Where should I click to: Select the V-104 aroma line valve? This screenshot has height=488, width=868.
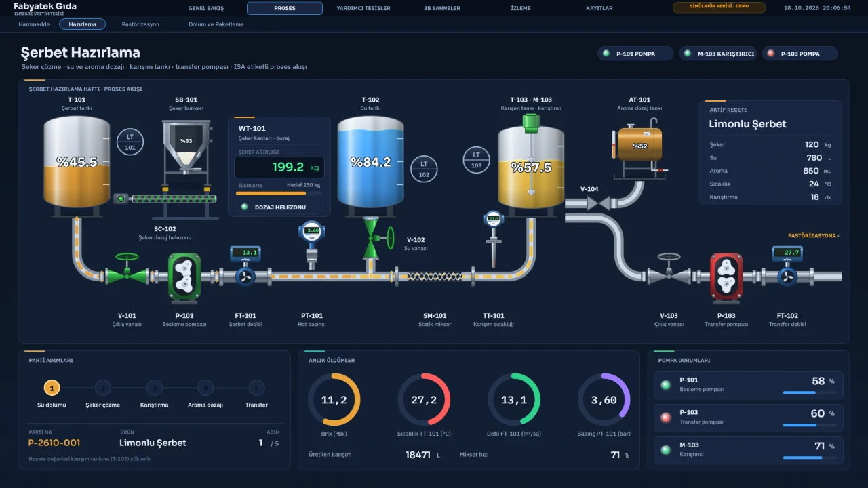[599, 203]
